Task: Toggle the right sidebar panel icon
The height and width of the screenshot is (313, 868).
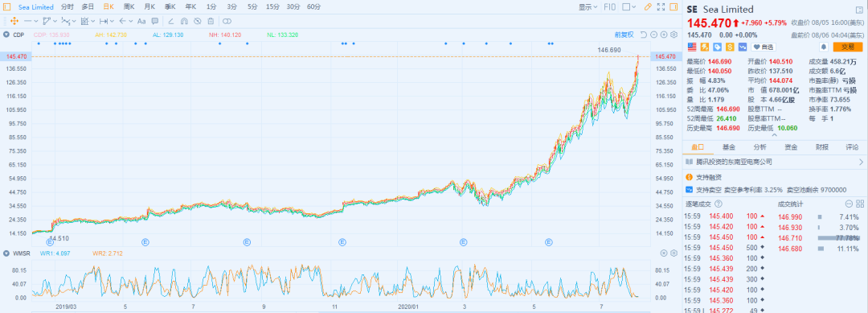Action: tap(674, 7)
